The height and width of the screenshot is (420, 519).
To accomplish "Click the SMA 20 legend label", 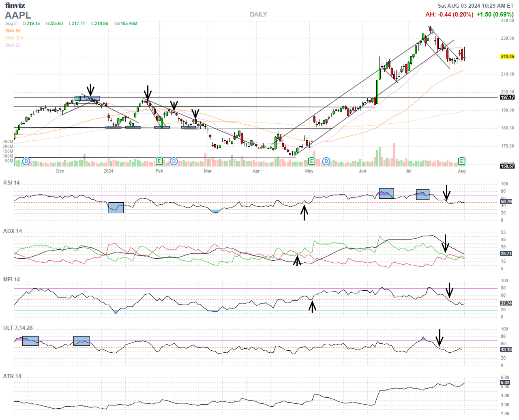I will [x=13, y=45].
